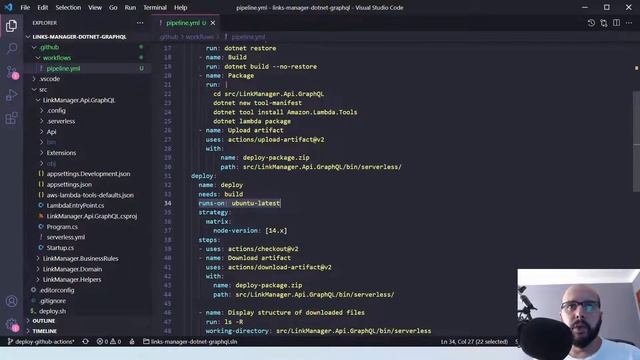
Task: Open Explorer more actions ellipsis
Action: coord(140,23)
